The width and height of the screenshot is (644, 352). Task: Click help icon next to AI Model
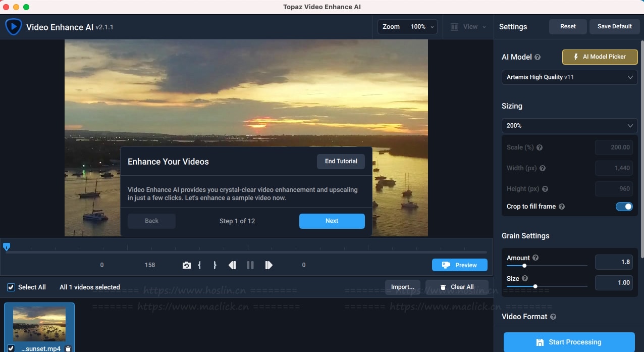coord(538,57)
